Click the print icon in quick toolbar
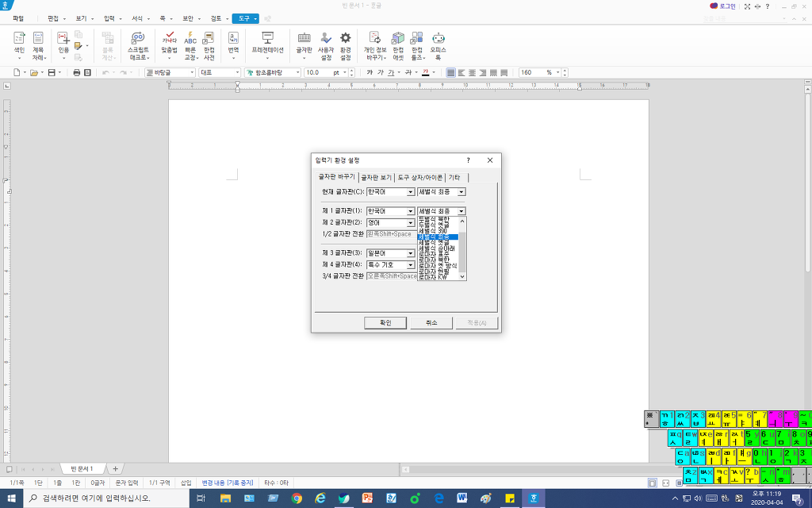The height and width of the screenshot is (508, 812). 77,72
